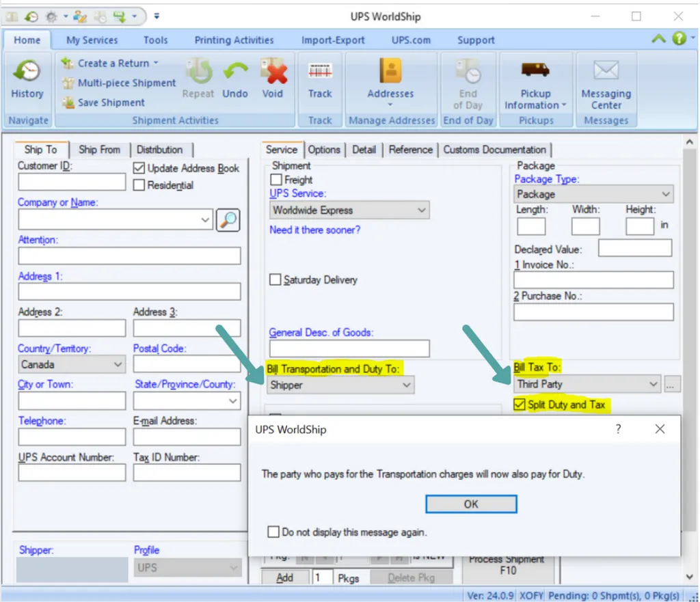
Task: Uncheck Update Address Book
Action: (x=138, y=168)
